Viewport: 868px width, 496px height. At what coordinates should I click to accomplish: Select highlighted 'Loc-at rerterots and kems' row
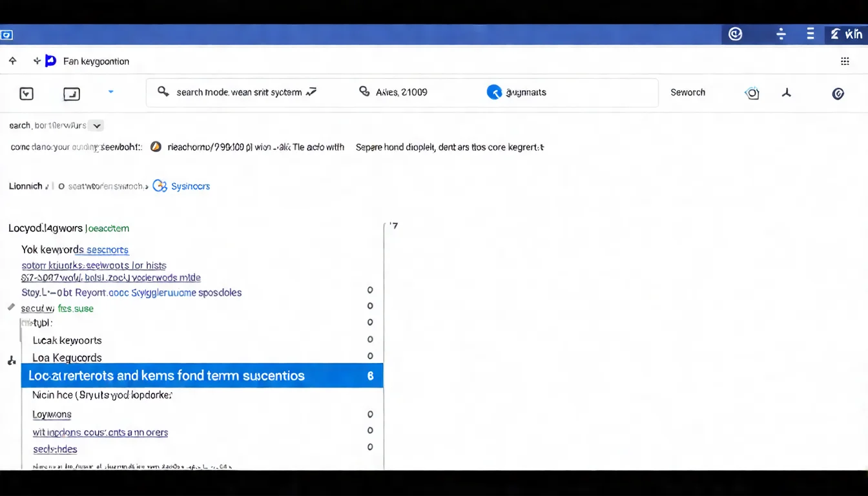pyautogui.click(x=201, y=375)
